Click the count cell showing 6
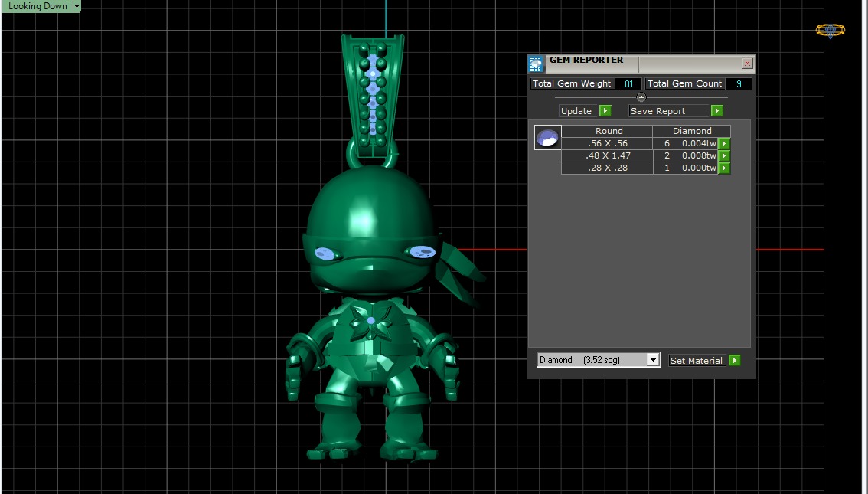Image resolution: width=868 pixels, height=494 pixels. (667, 143)
